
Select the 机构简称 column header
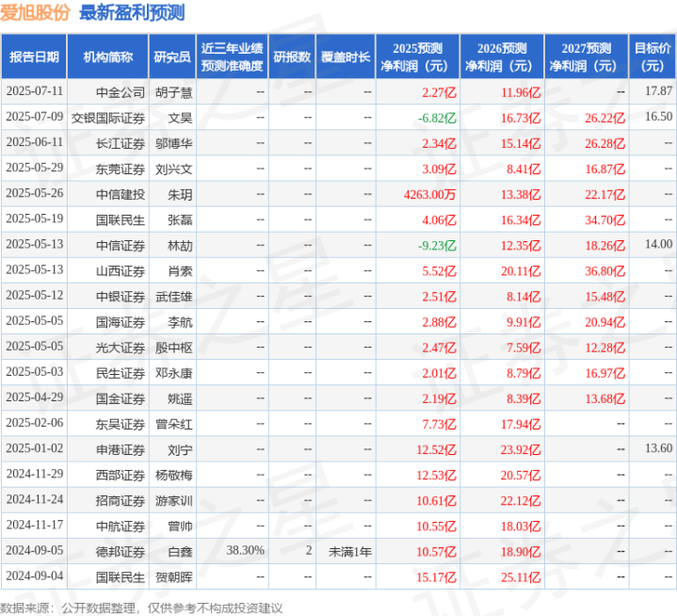click(x=107, y=57)
